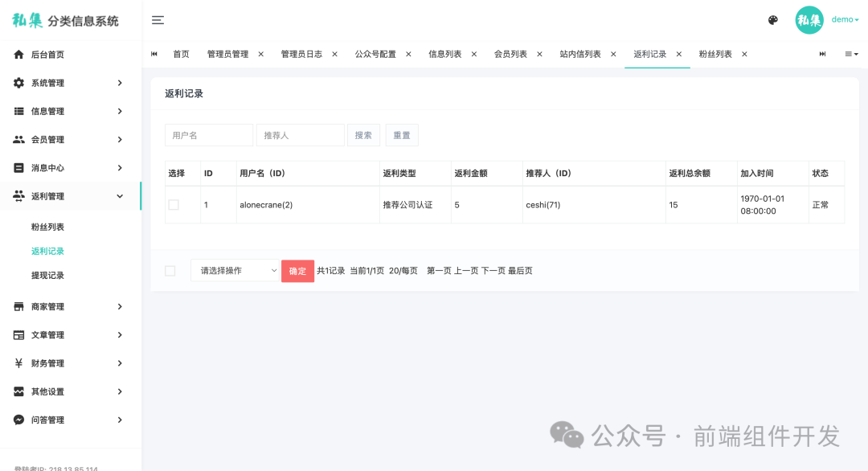Screen dimensions: 868x471
Task: Click the red 确定 button
Action: coord(298,271)
